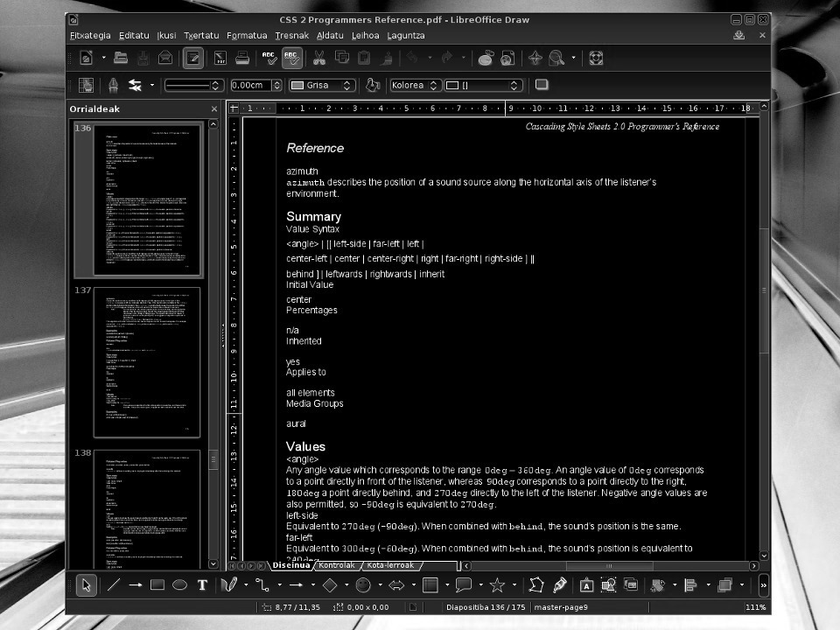This screenshot has width=840, height=630.
Task: Select the basic shapes diamond tool
Action: 330,585
